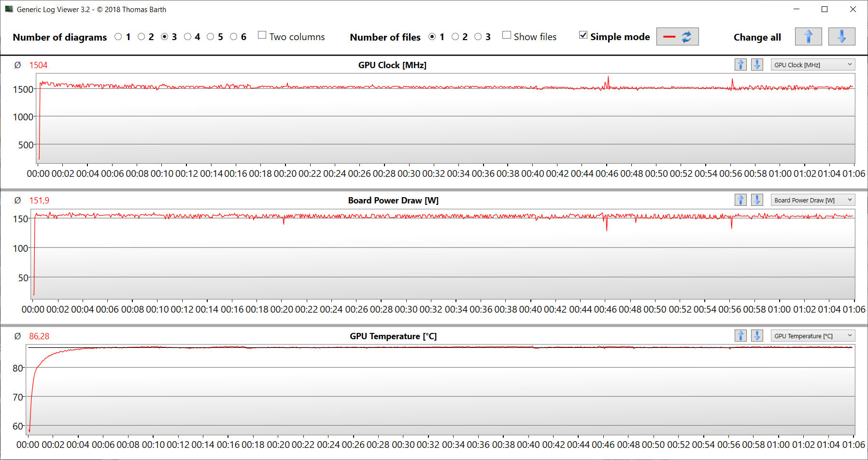This screenshot has width=868, height=460.
Task: Open the Board Power Draw [W] dropdown
Action: click(x=812, y=200)
